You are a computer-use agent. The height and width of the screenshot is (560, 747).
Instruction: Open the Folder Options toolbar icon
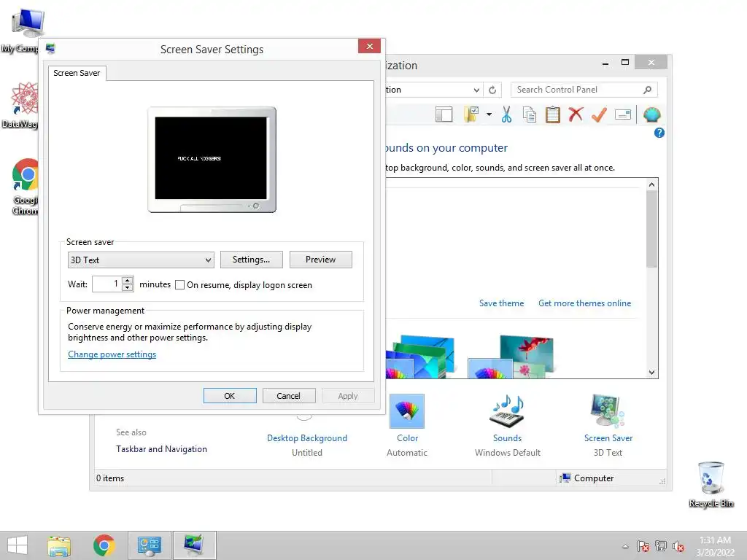click(471, 114)
